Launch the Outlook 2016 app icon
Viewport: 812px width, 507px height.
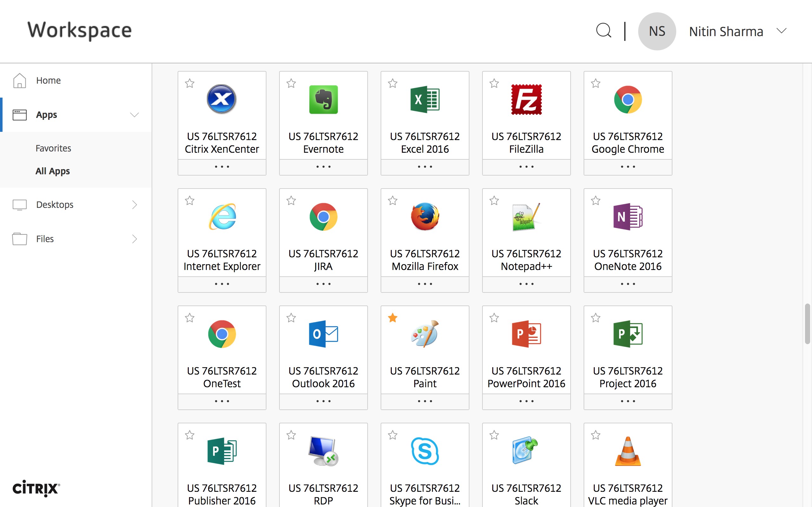(323, 334)
